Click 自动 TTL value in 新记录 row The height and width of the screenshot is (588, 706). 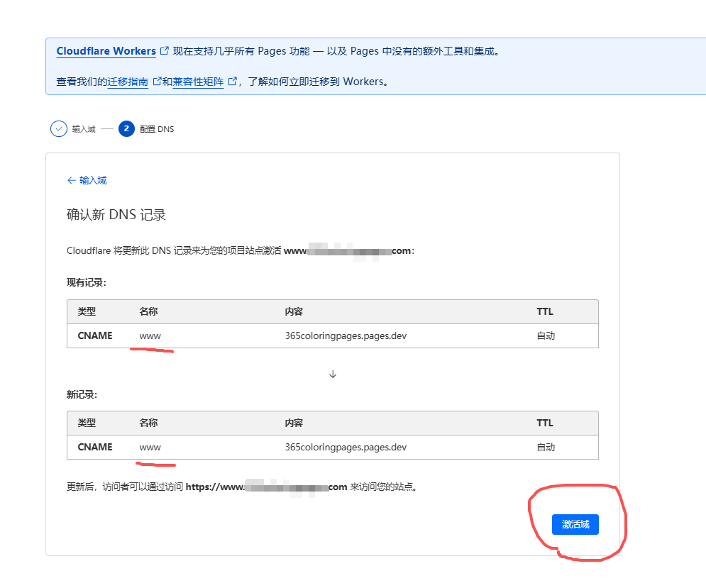(546, 447)
